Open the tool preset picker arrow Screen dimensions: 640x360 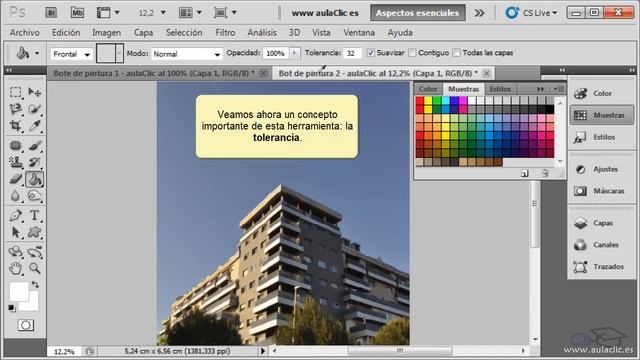coord(37,53)
